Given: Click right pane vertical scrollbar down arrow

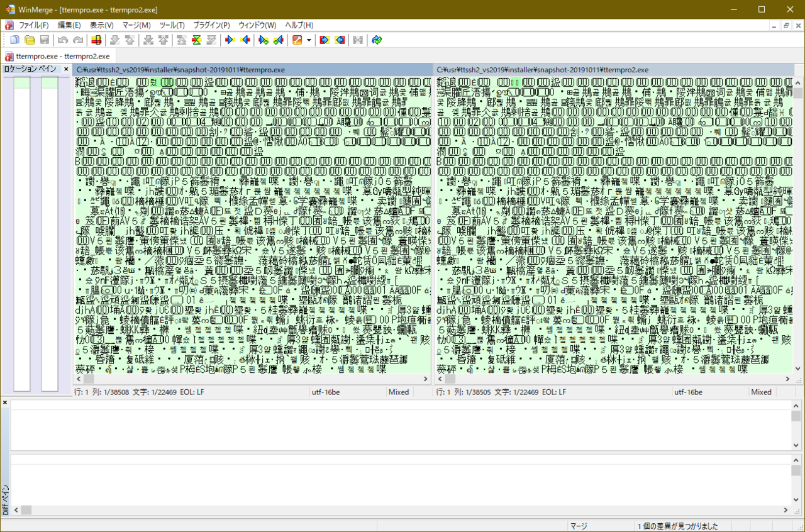Looking at the screenshot, I should point(798,369).
